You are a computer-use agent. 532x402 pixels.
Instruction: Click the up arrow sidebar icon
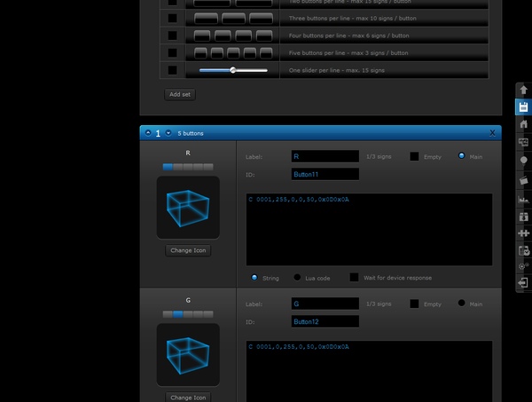click(523, 90)
